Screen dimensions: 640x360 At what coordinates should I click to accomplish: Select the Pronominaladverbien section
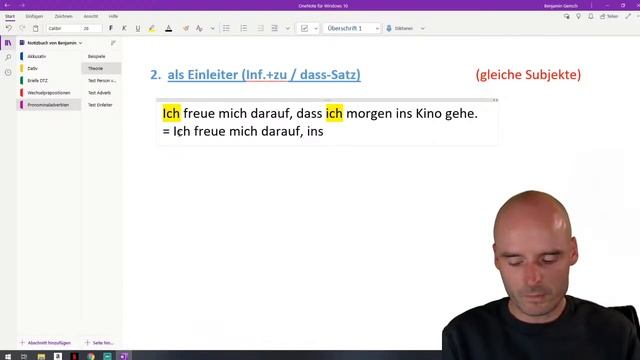coord(49,105)
